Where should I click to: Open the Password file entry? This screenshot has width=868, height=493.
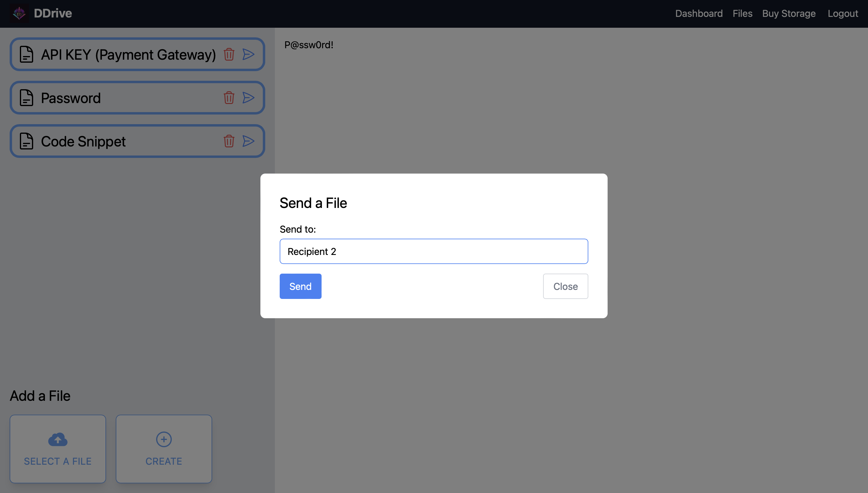[71, 98]
